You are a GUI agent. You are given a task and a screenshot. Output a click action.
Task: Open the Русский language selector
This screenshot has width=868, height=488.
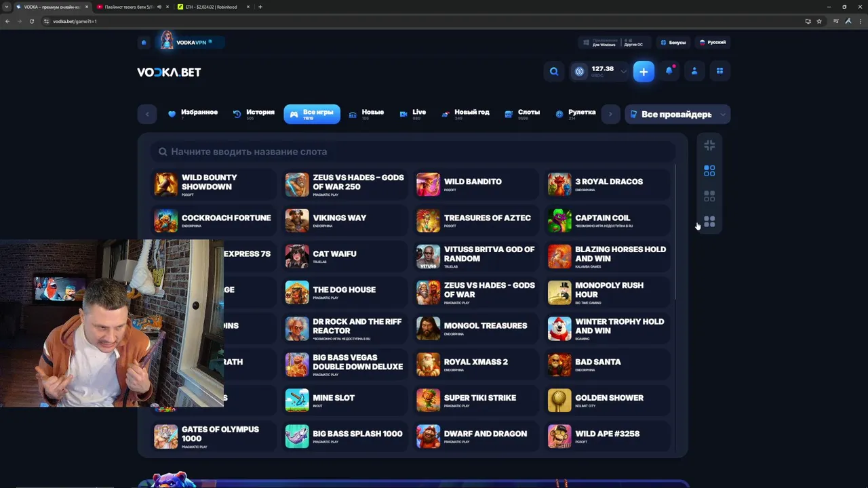pos(713,42)
